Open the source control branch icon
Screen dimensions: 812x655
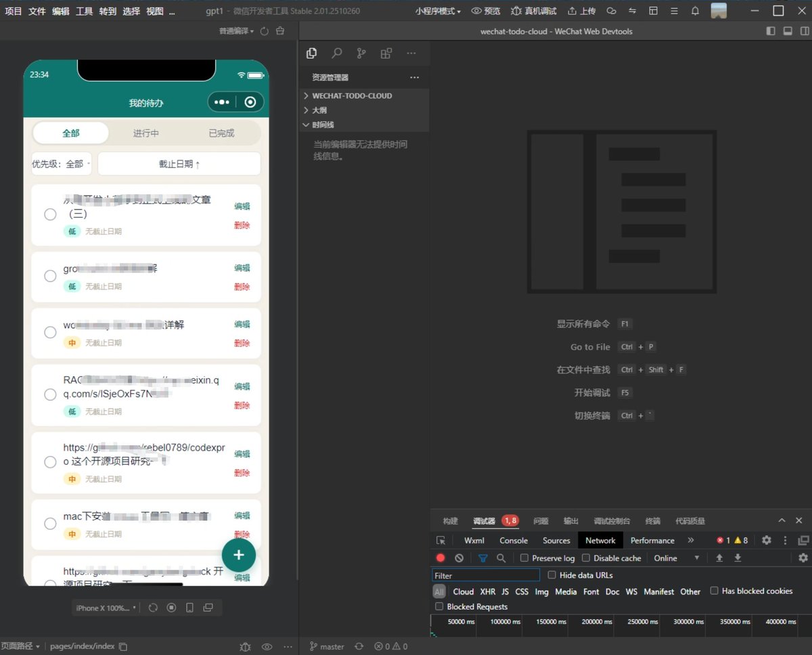[361, 53]
